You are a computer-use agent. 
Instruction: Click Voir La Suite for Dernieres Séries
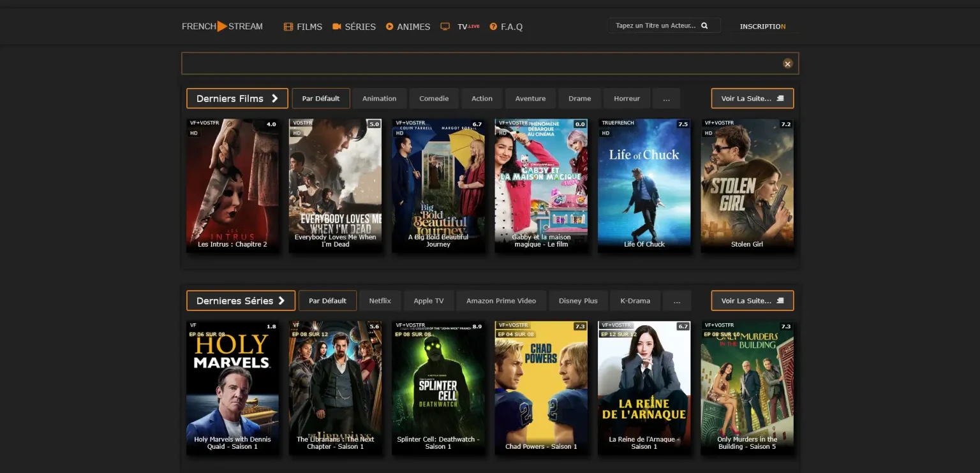[x=752, y=301]
